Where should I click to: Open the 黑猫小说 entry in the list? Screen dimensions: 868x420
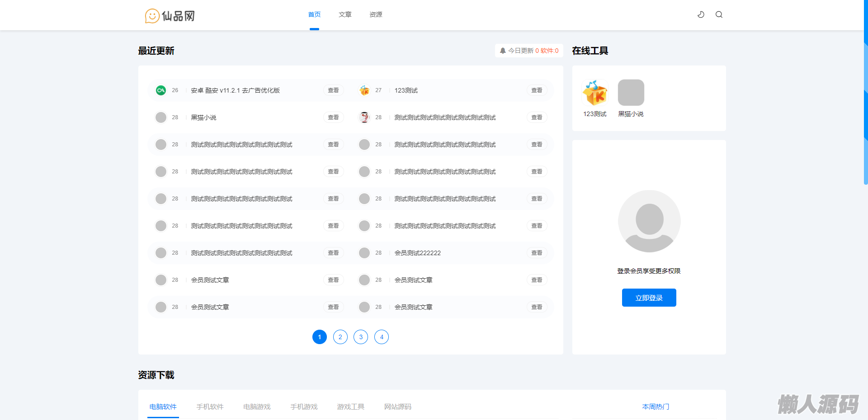coord(203,117)
